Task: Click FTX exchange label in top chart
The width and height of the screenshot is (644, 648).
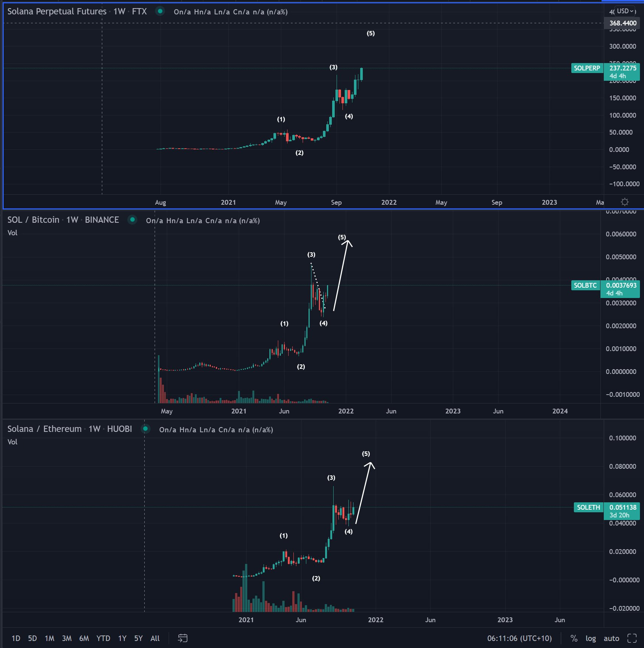Action: tap(140, 11)
